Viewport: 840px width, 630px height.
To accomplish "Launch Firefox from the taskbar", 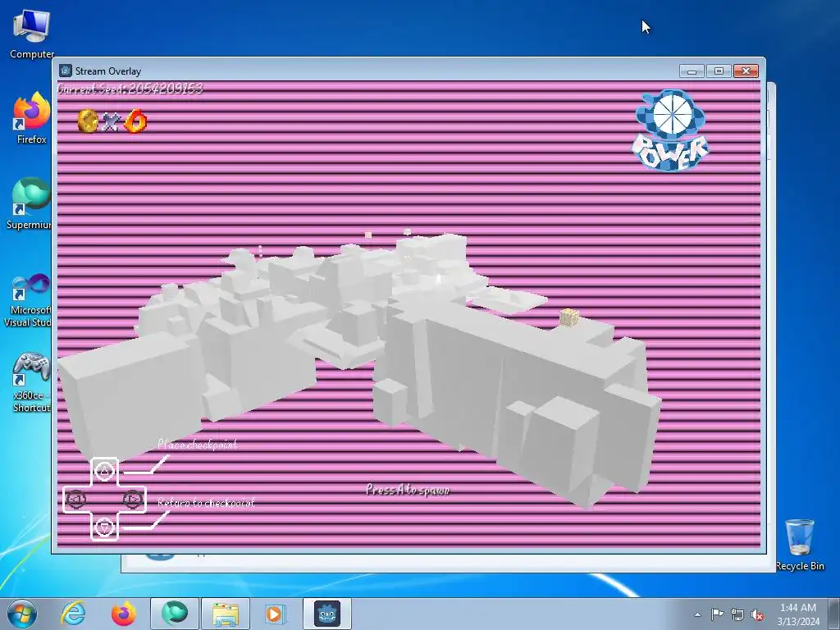I will pos(123,614).
